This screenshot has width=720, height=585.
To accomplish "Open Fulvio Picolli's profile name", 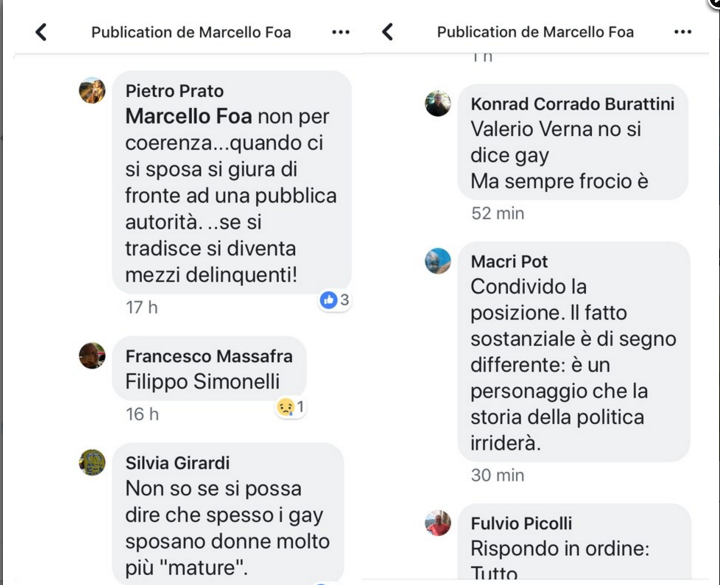I will (522, 523).
